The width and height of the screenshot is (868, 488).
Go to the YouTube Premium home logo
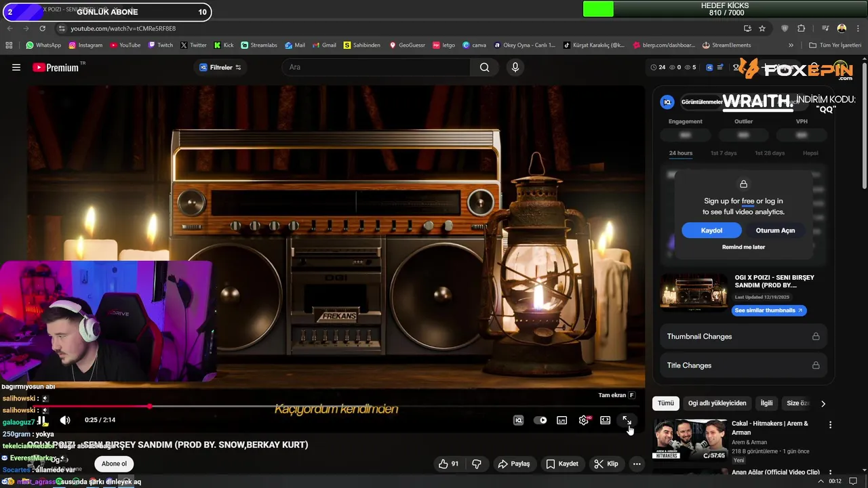pos(55,67)
